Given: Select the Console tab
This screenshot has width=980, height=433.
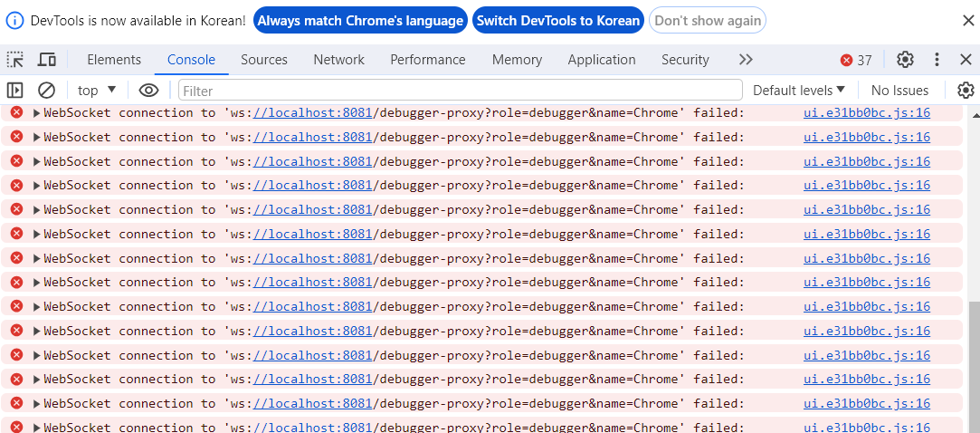Looking at the screenshot, I should point(191,60).
